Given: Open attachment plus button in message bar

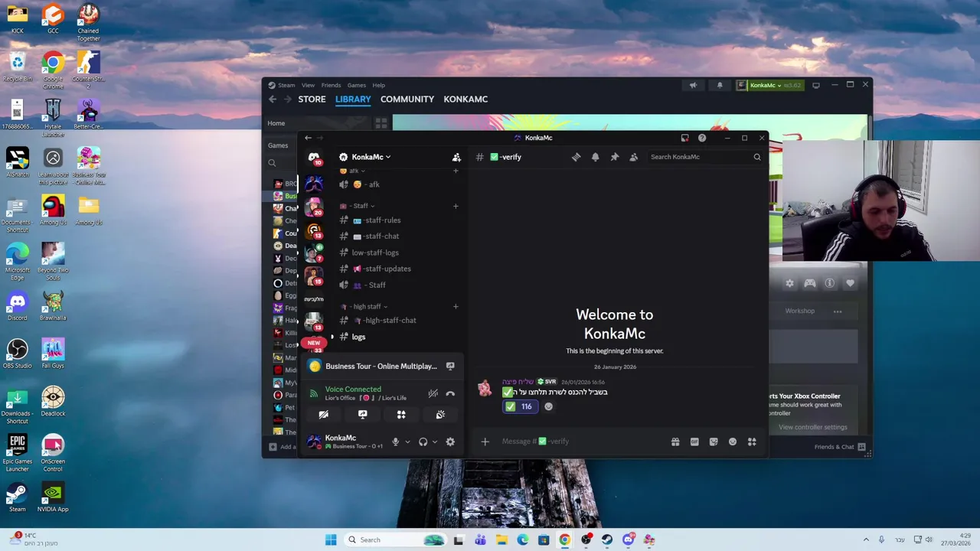Looking at the screenshot, I should coord(485,442).
